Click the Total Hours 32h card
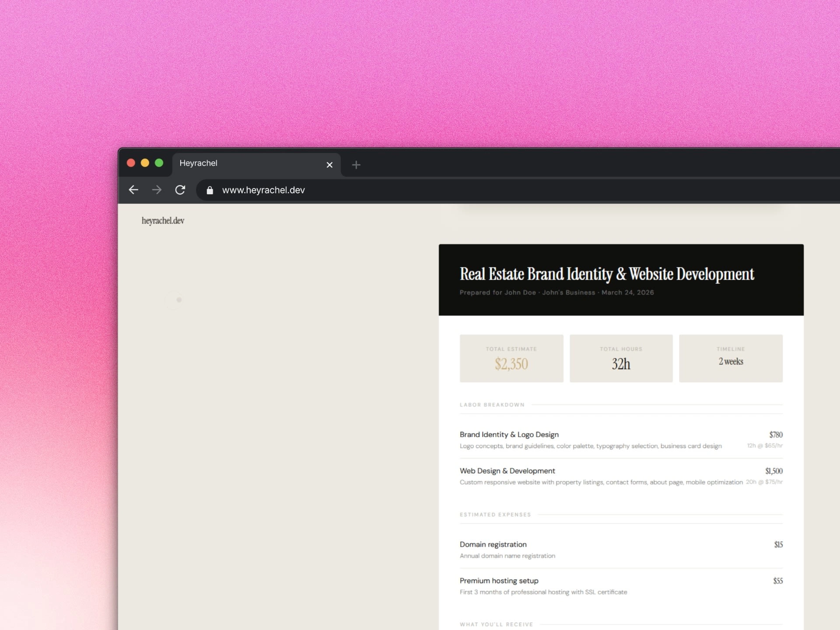Viewport: 840px width, 630px height. [621, 358]
